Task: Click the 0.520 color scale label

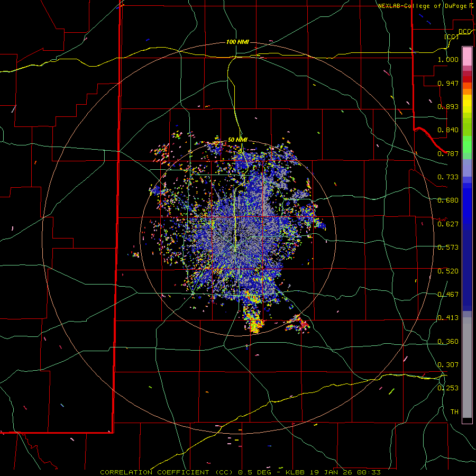Action: pos(448,271)
